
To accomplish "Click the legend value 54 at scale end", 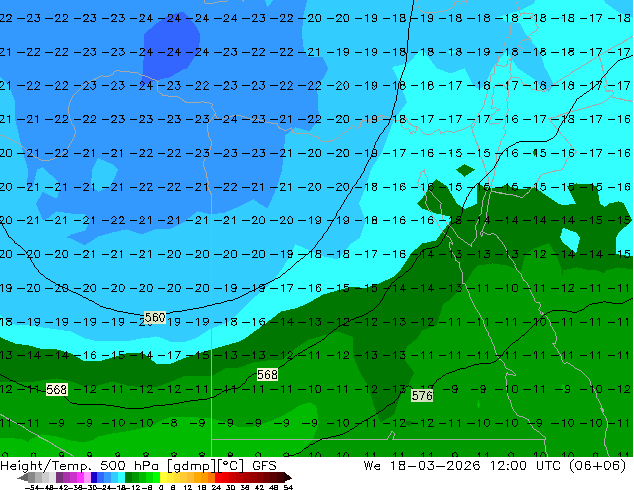I will point(288,488).
